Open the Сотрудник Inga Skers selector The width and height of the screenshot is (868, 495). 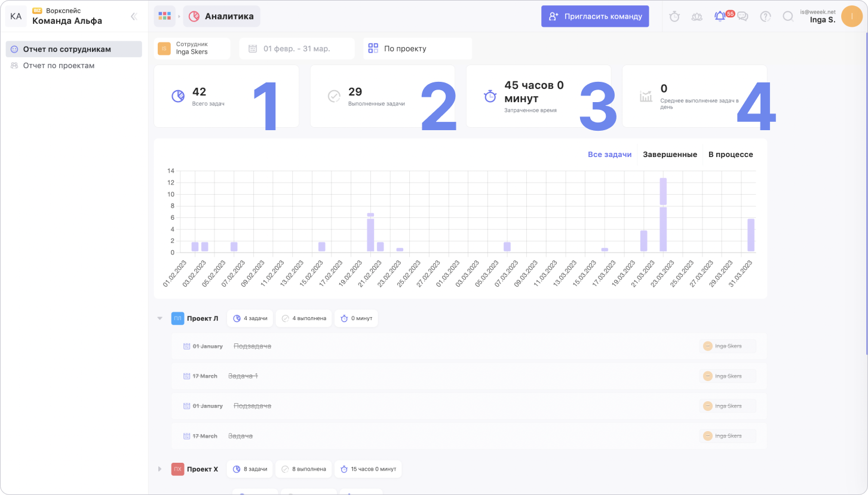(192, 48)
